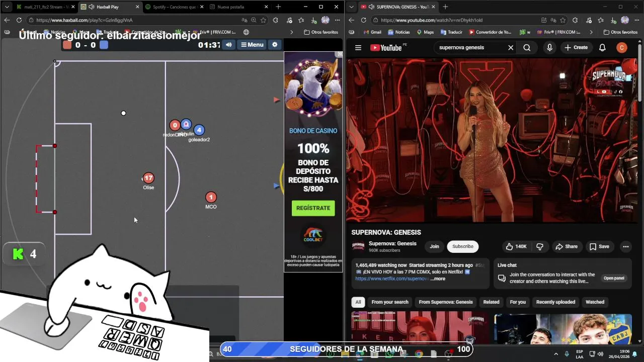The height and width of the screenshot is (362, 644).
Task: Open the Haxball Menu button
Action: [x=252, y=45]
